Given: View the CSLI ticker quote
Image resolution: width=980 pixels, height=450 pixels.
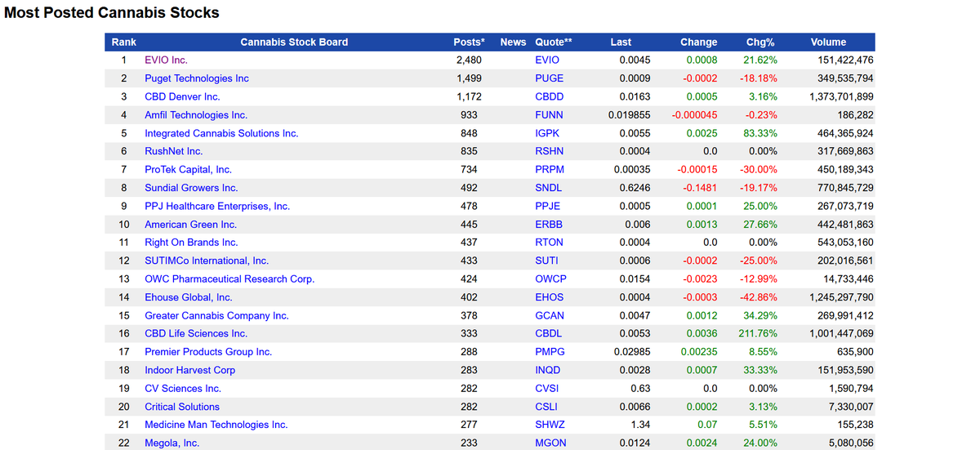Looking at the screenshot, I should [546, 407].
